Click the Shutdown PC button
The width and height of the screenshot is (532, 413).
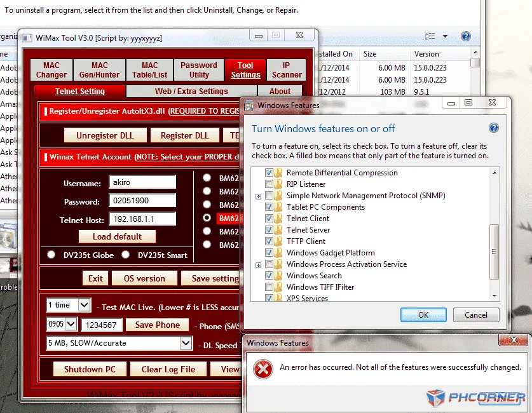pyautogui.click(x=90, y=369)
